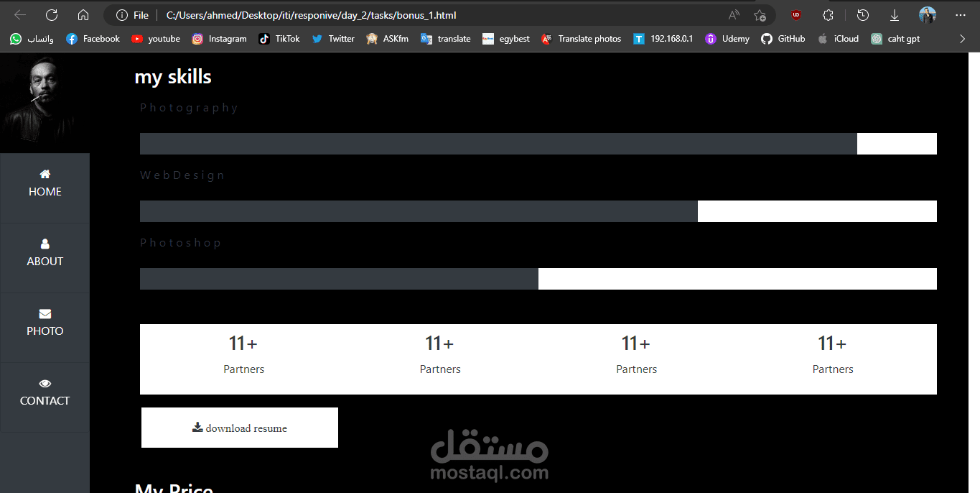Expand the bookmarks bar overflow chevron

962,39
